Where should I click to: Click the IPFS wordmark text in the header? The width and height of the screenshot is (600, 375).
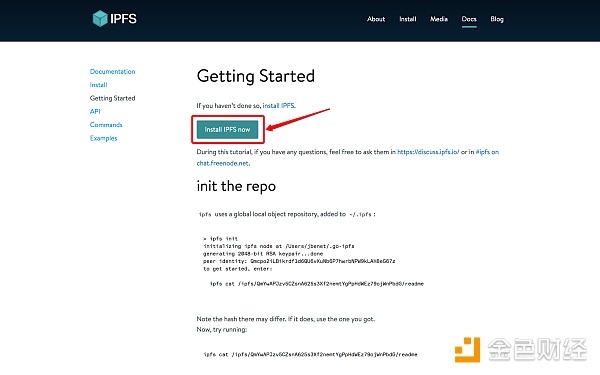coord(123,19)
